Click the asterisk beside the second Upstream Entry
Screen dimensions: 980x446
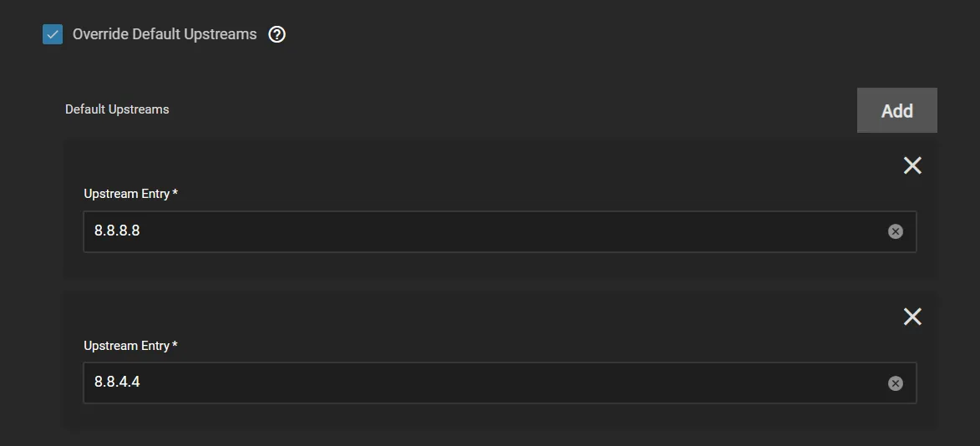(x=175, y=345)
